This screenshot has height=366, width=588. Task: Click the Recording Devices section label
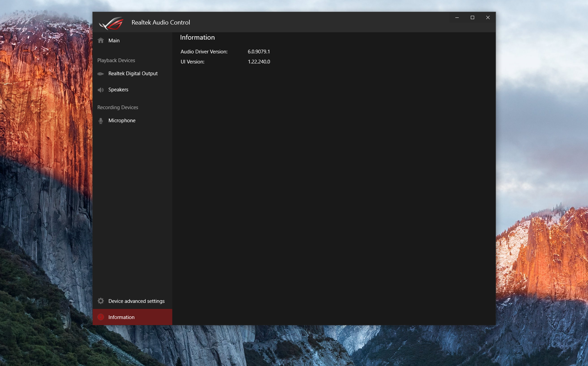point(118,107)
